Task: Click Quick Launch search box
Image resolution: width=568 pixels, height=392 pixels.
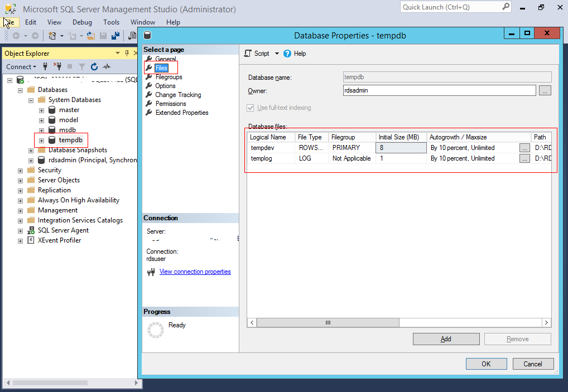Action: pyautogui.click(x=455, y=7)
